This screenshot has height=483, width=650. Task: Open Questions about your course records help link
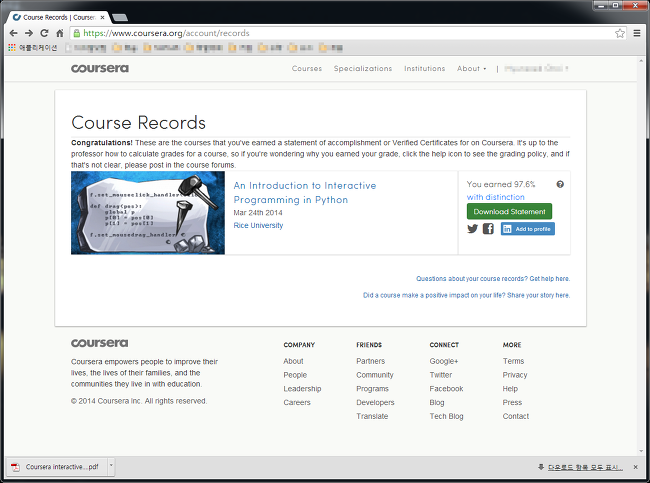point(493,279)
